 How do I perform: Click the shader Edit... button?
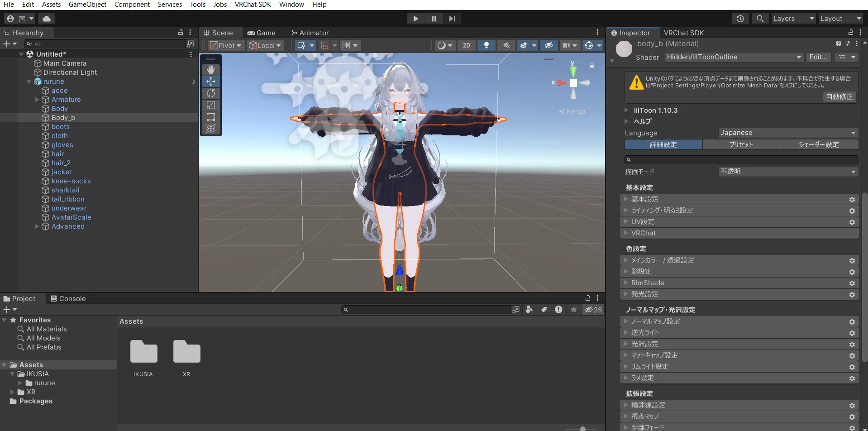(x=818, y=57)
